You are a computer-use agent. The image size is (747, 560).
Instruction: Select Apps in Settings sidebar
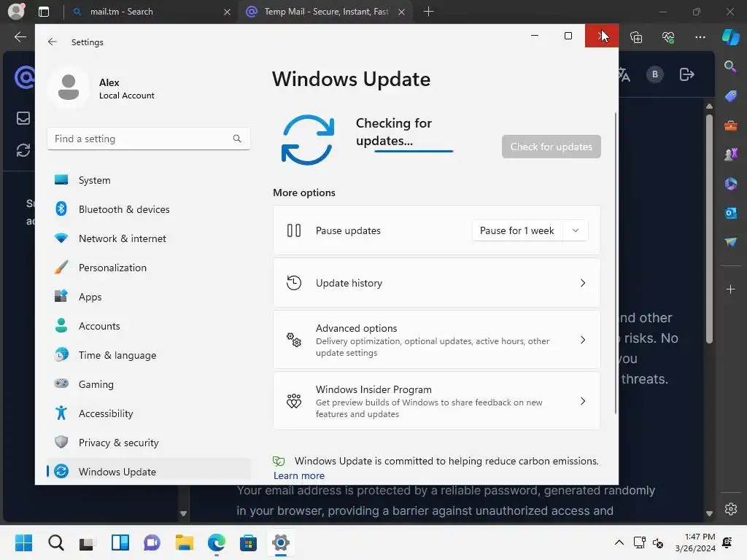click(x=149, y=297)
